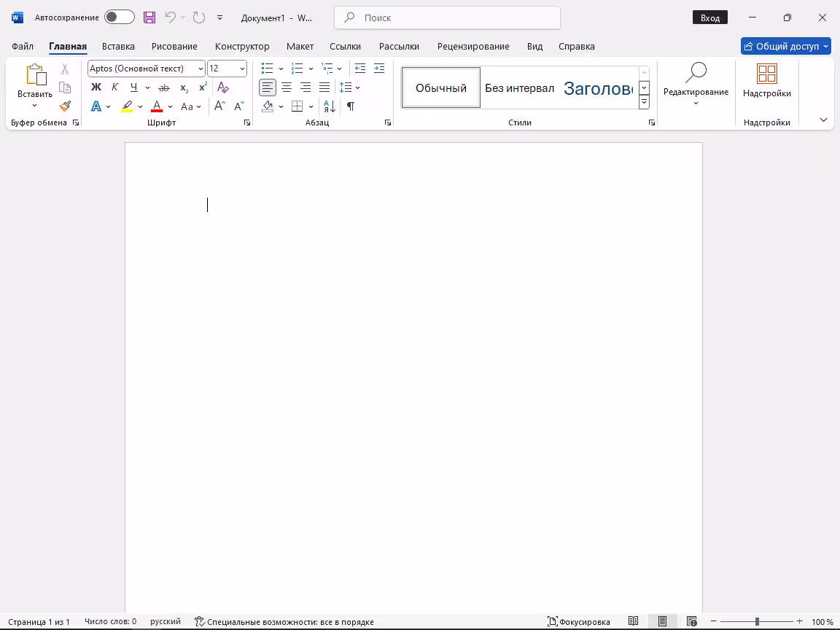The height and width of the screenshot is (630, 840).
Task: Toggle the Автосохранение switch
Action: tap(119, 17)
